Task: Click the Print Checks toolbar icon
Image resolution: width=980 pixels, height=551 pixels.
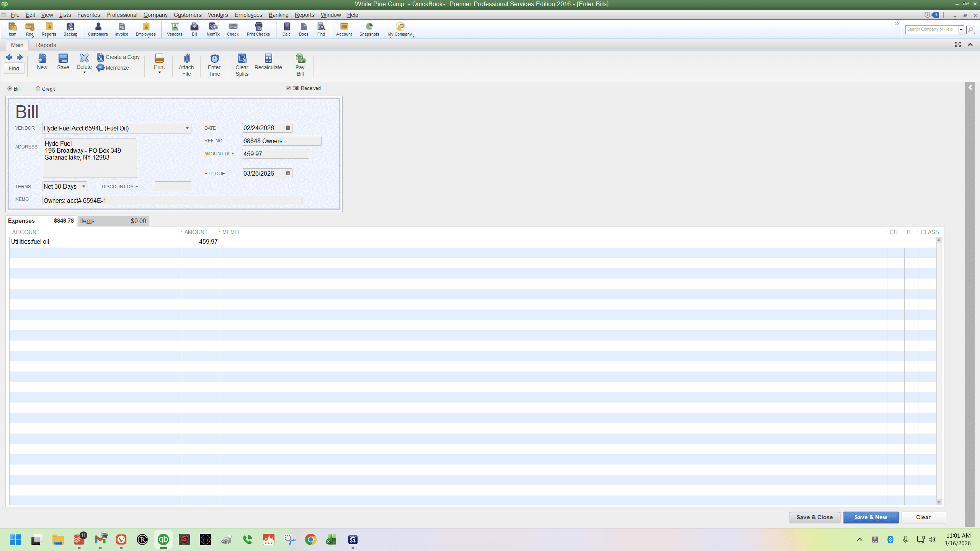Action: 258,26
